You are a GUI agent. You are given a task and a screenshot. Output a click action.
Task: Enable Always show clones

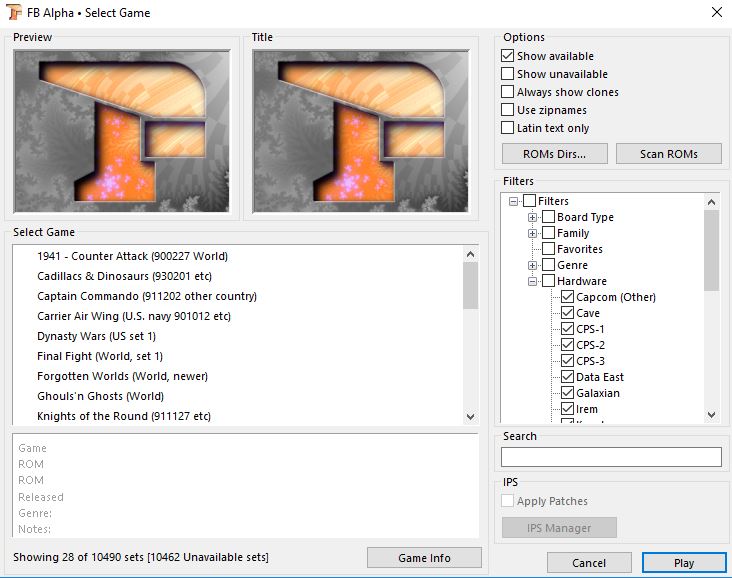tap(507, 92)
